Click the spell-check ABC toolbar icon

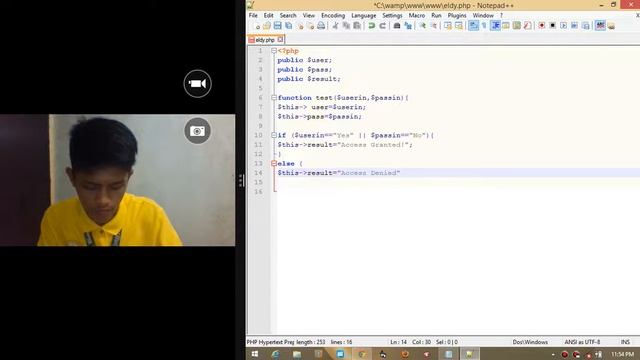pyautogui.click(x=600, y=26)
